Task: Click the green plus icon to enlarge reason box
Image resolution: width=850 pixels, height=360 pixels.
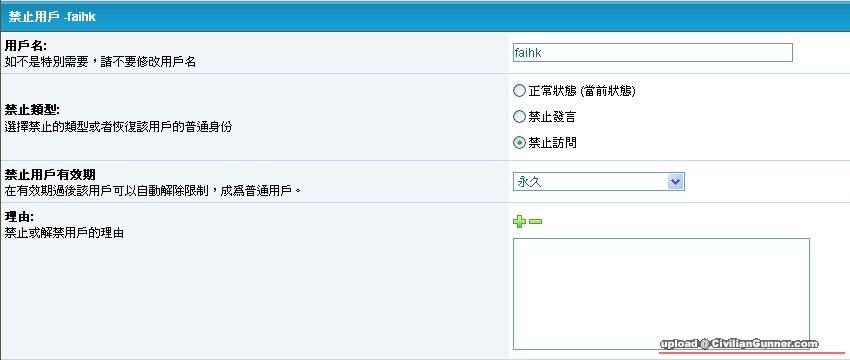Action: pos(519,221)
